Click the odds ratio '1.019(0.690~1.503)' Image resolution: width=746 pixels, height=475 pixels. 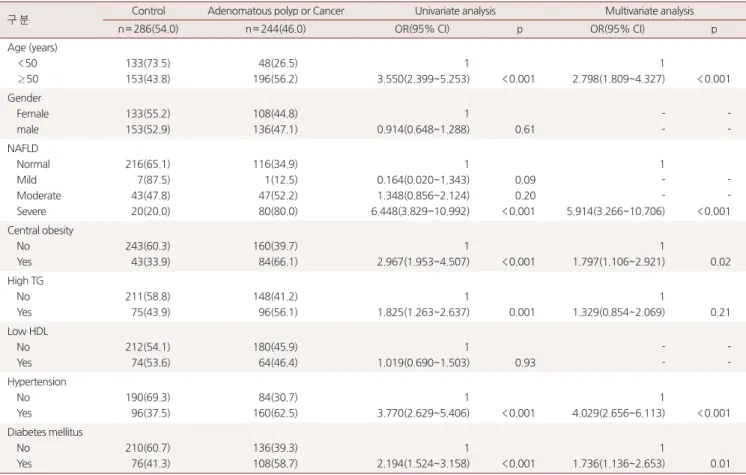[423, 363]
